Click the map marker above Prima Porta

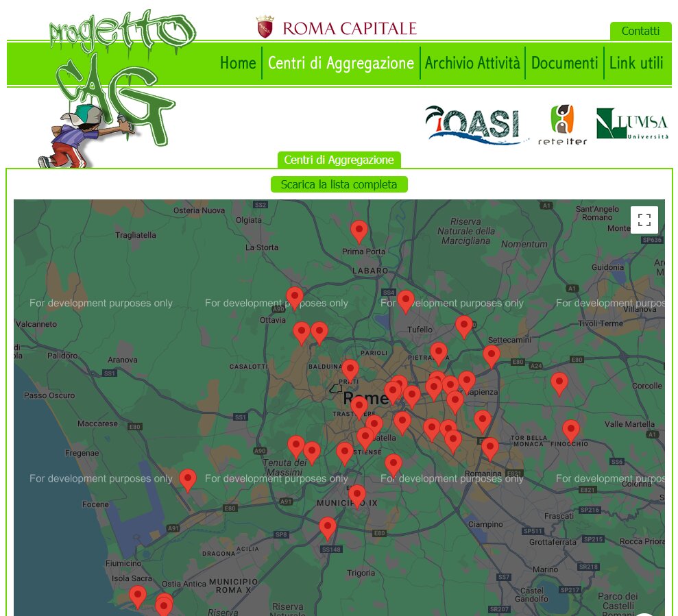point(359,231)
